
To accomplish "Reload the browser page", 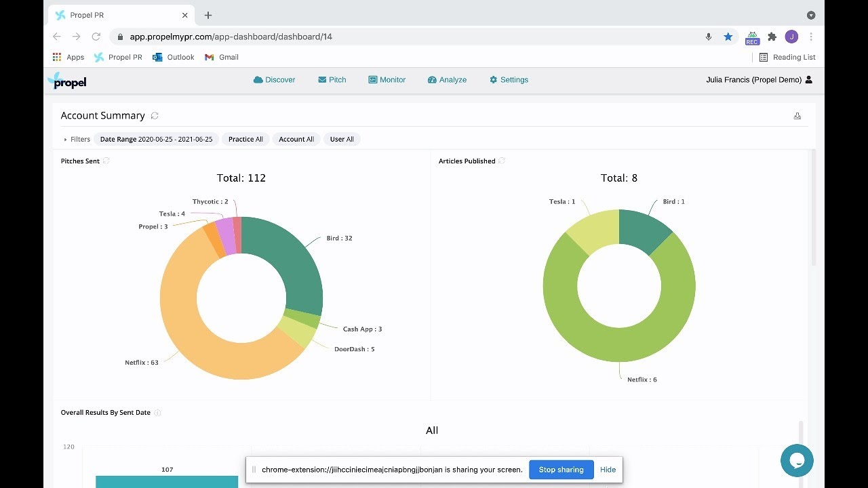I will pyautogui.click(x=96, y=37).
